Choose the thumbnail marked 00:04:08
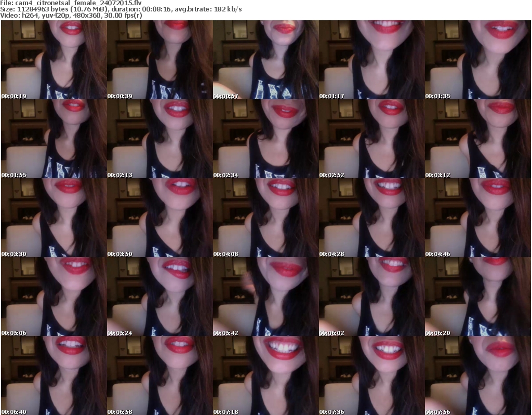 click(x=265, y=218)
